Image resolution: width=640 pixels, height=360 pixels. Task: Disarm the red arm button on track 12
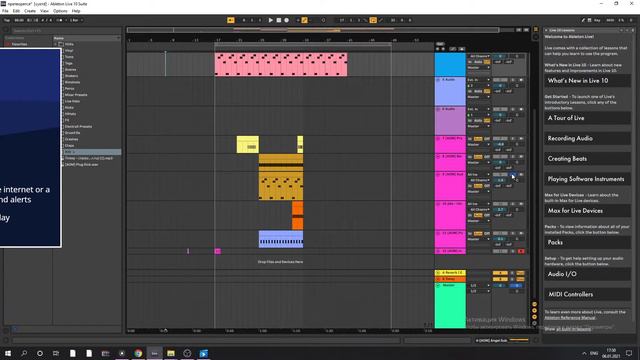[x=521, y=251]
